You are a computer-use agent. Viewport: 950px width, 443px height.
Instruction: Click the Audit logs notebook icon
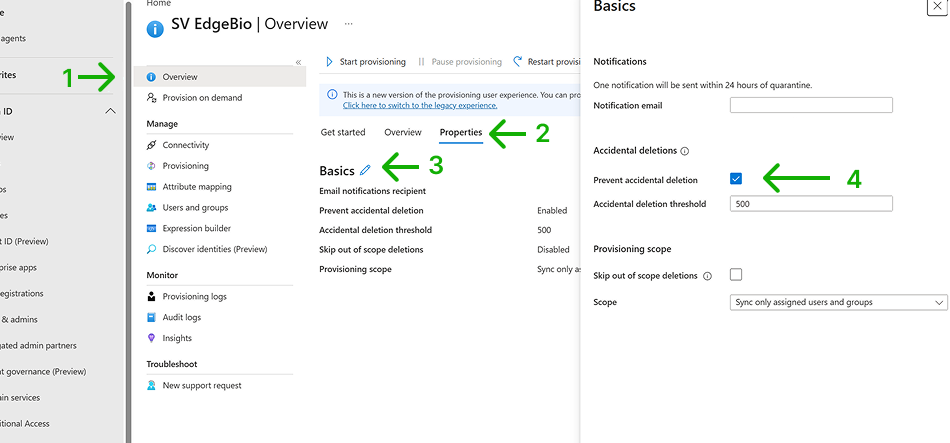tap(151, 318)
